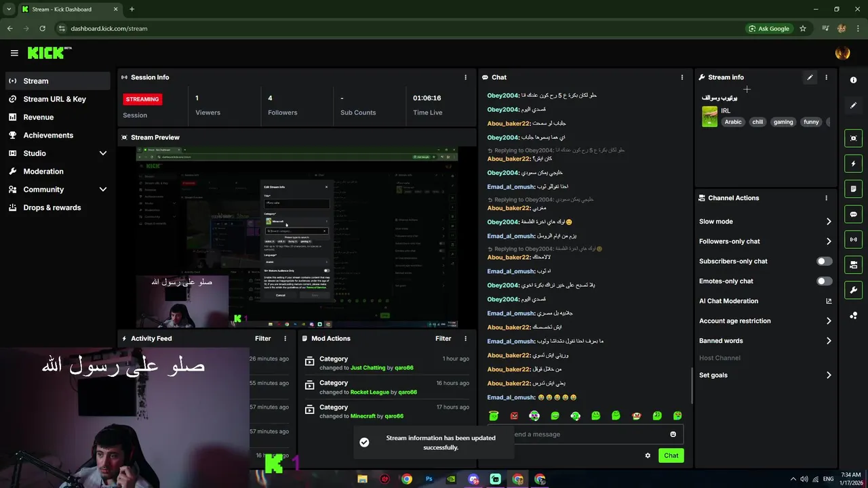Click the green Chat send button
This screenshot has height=488, width=868.
click(671, 455)
